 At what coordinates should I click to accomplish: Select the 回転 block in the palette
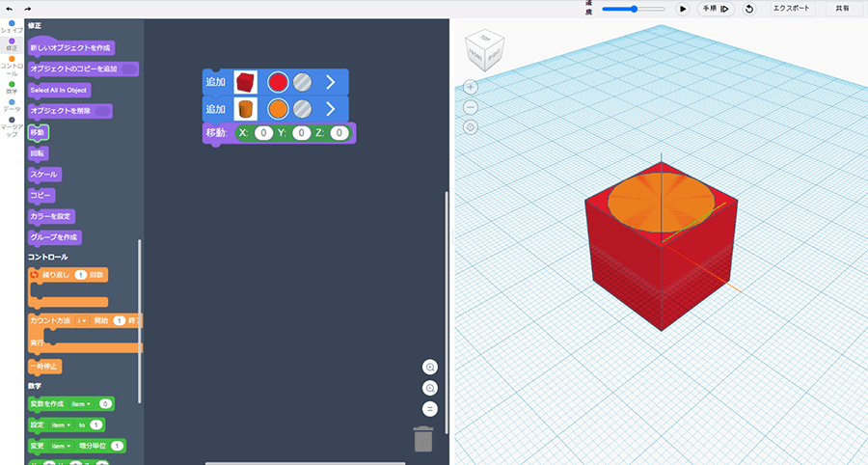(x=39, y=153)
